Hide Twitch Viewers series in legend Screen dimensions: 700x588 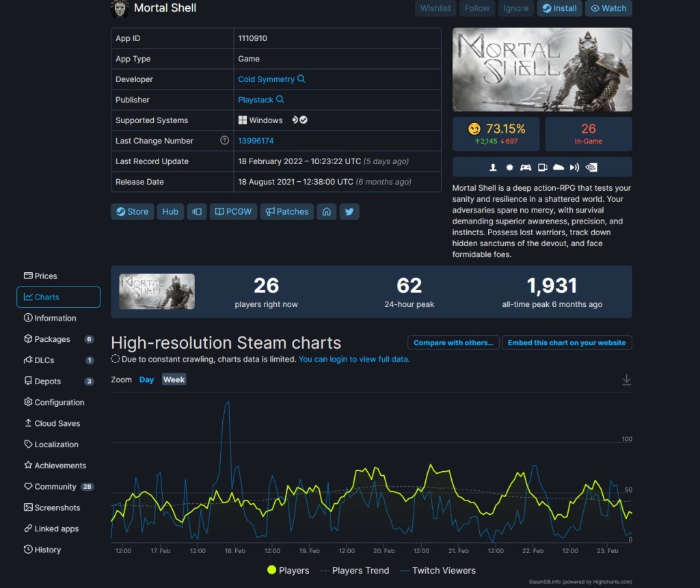(x=437, y=570)
